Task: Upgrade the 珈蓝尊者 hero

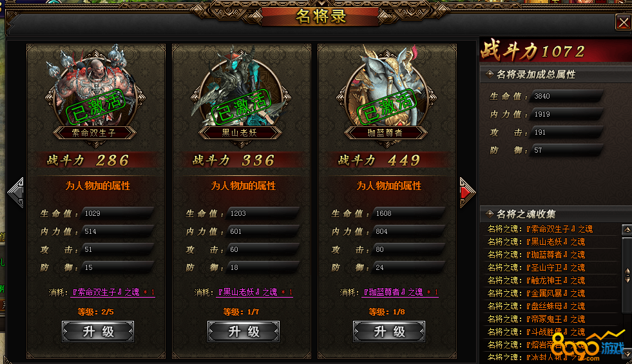Action: click(389, 332)
